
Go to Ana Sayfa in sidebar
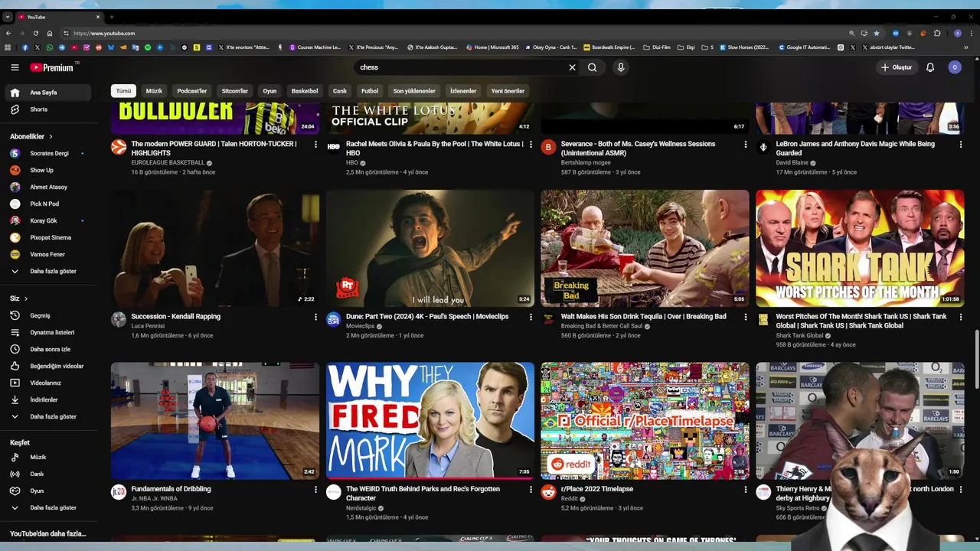click(x=49, y=93)
